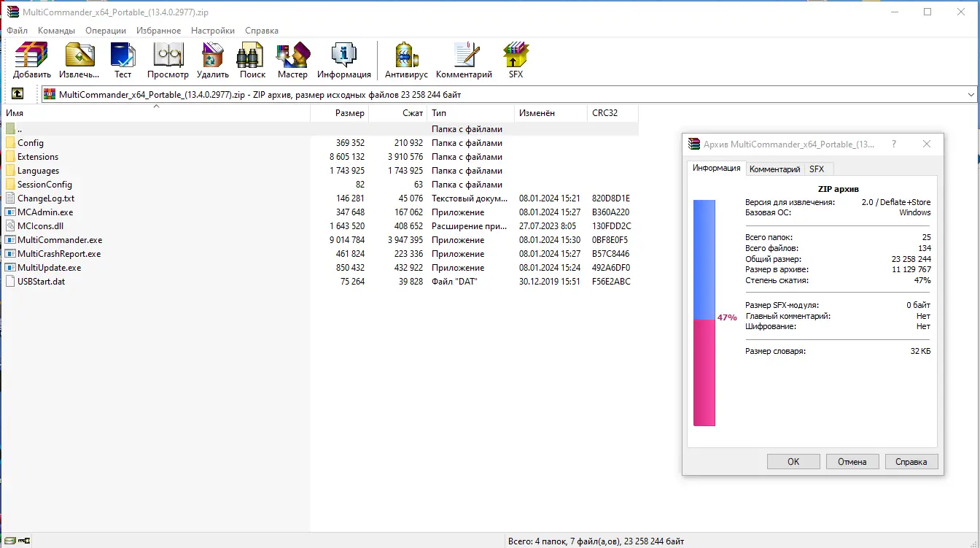This screenshot has width=980, height=548.
Task: Close the archive information dialog
Action: [927, 144]
